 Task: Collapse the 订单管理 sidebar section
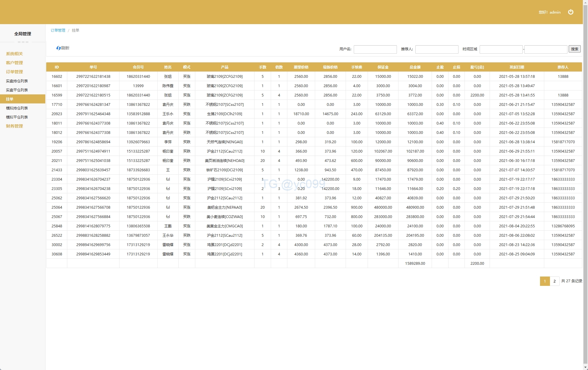(x=14, y=72)
